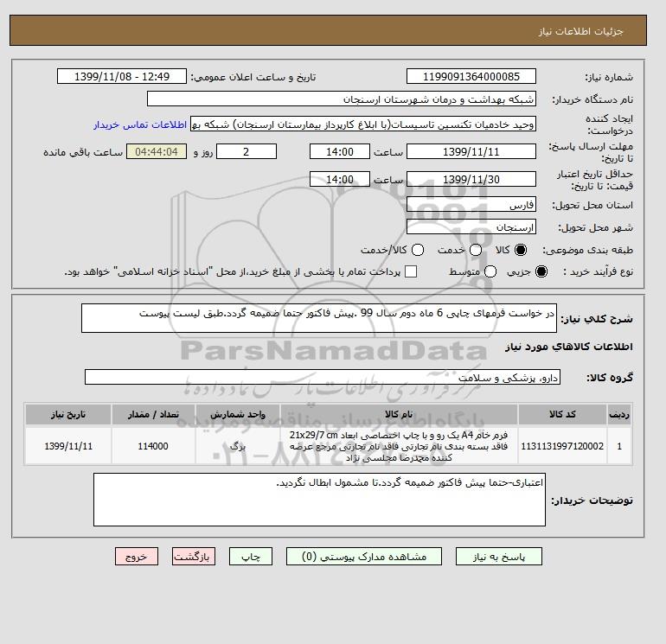Click the price validity date 1399/11/30 field

pos(471,179)
